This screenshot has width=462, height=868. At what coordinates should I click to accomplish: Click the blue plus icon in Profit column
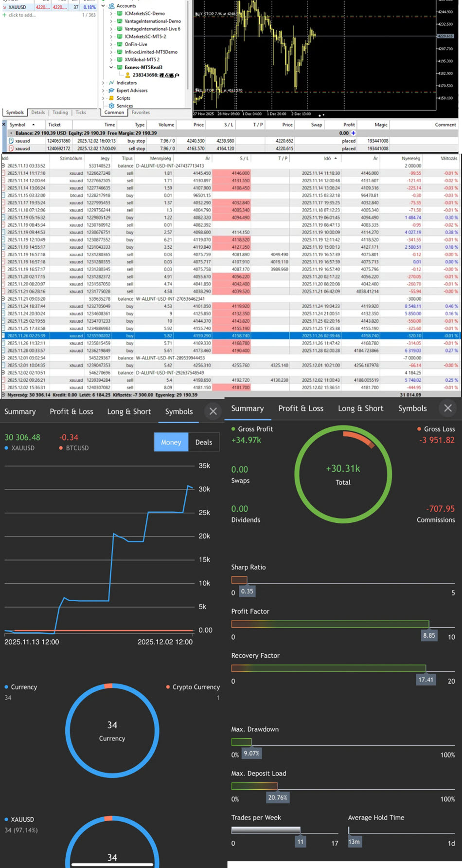tap(354, 133)
